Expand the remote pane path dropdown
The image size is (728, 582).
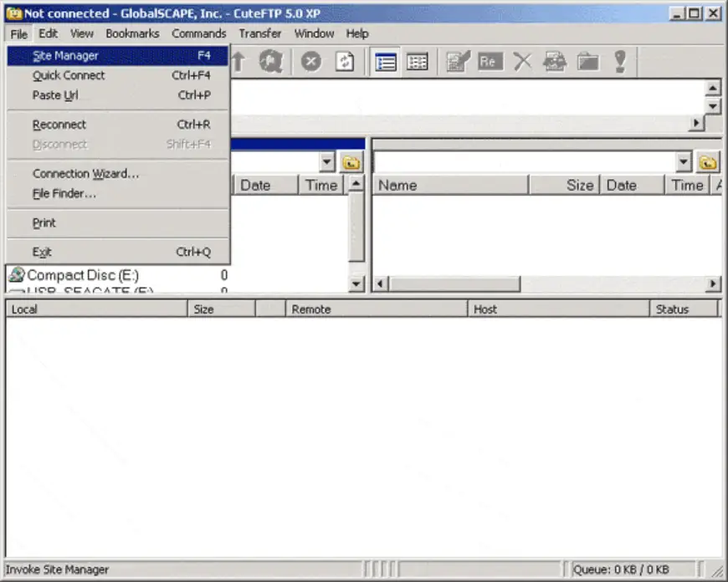(x=684, y=162)
